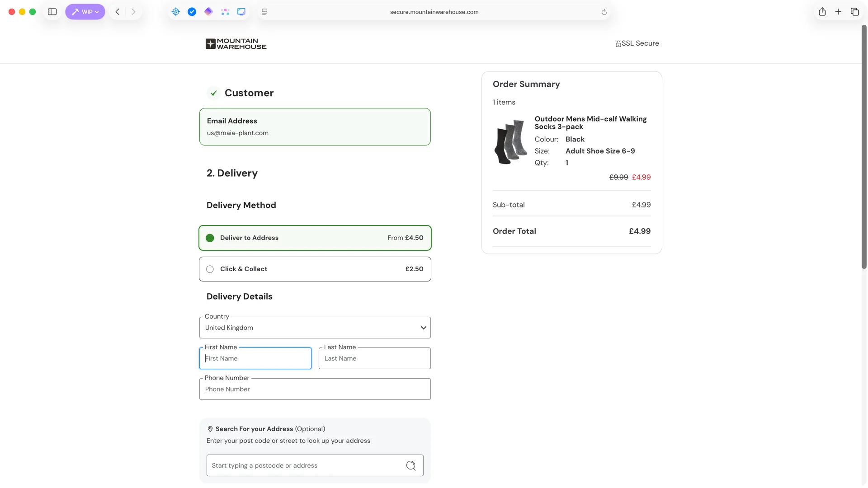Image resolution: width=868 pixels, height=488 pixels.
Task: Select Click & Collect radio option
Action: [210, 269]
